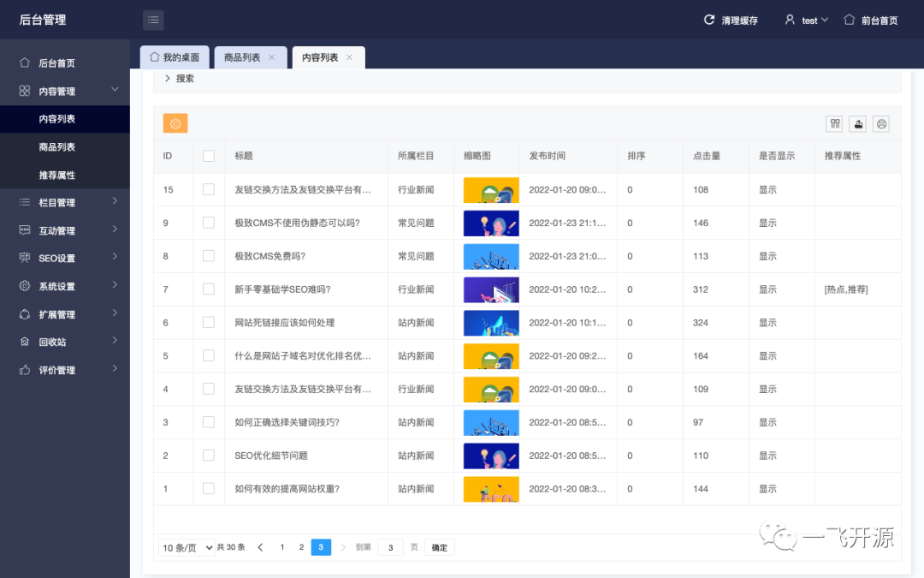Close the 内容列表 tab
The image size is (924, 578).
tap(349, 57)
